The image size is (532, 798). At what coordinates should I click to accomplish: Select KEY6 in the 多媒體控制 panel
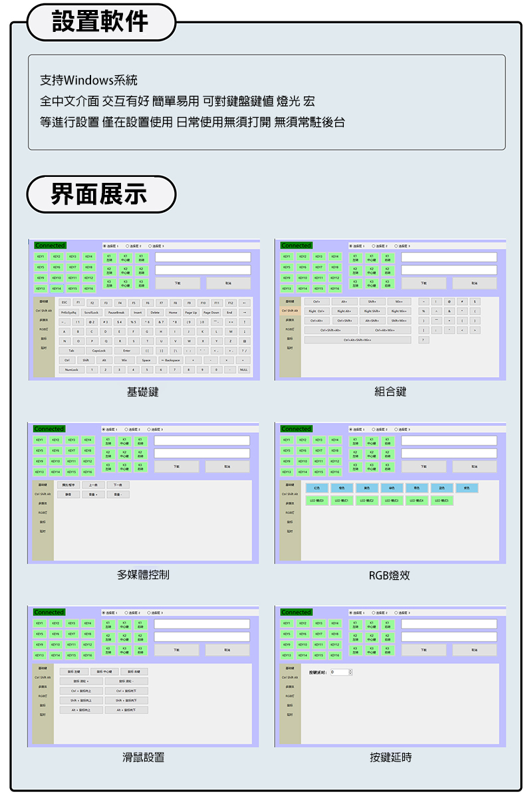point(57,450)
